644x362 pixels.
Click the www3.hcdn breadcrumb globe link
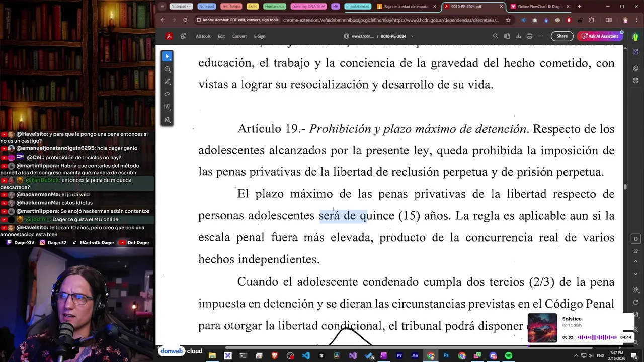point(359,36)
